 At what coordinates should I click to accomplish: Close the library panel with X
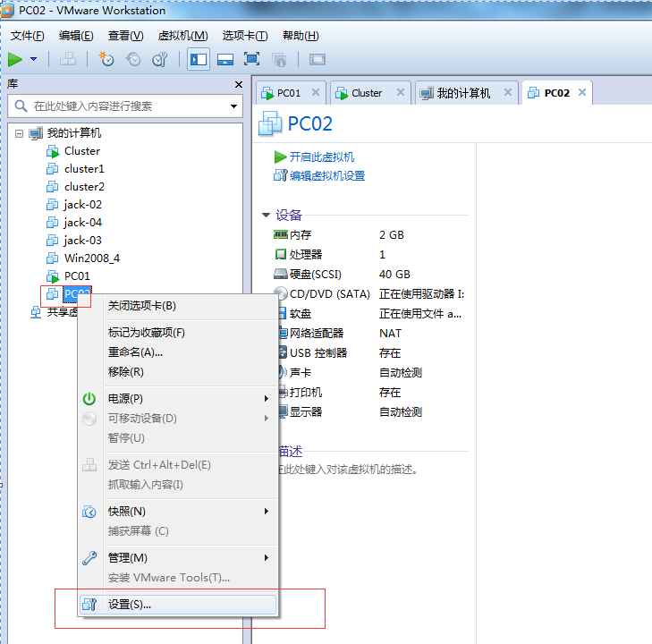click(x=238, y=84)
